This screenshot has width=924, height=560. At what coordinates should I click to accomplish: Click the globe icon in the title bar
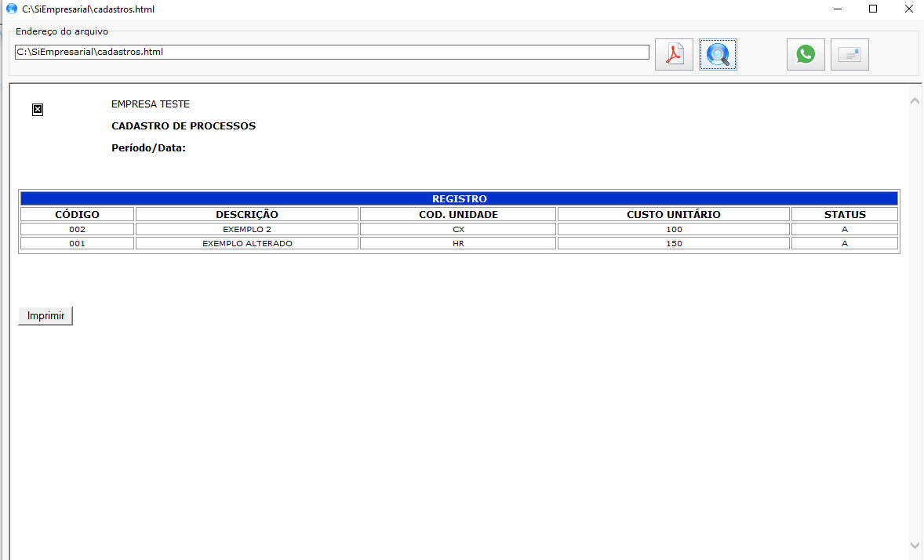pos(11,9)
